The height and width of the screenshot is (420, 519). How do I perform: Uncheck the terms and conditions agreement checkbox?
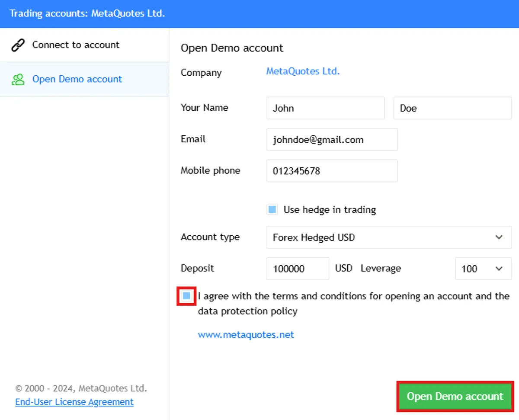(x=186, y=296)
